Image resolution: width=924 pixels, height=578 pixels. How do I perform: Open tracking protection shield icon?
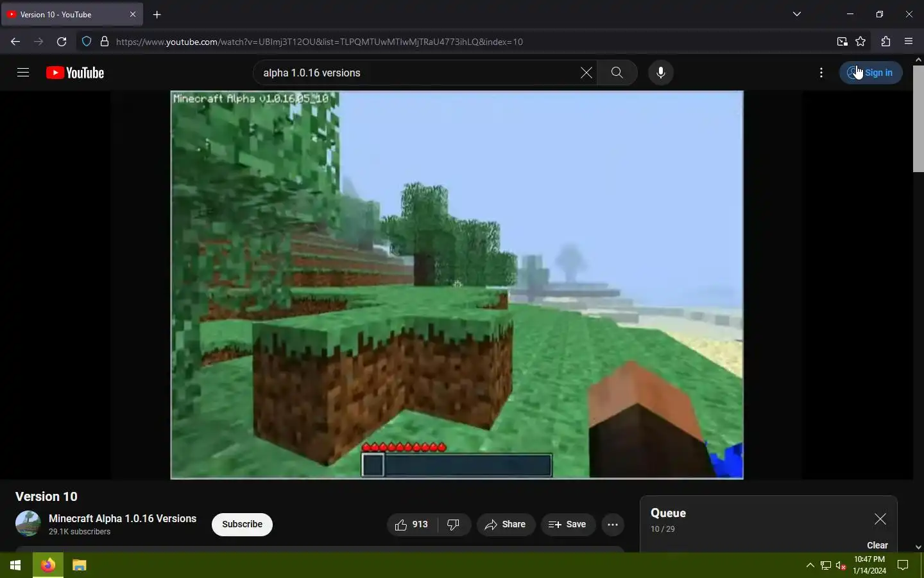pos(87,42)
